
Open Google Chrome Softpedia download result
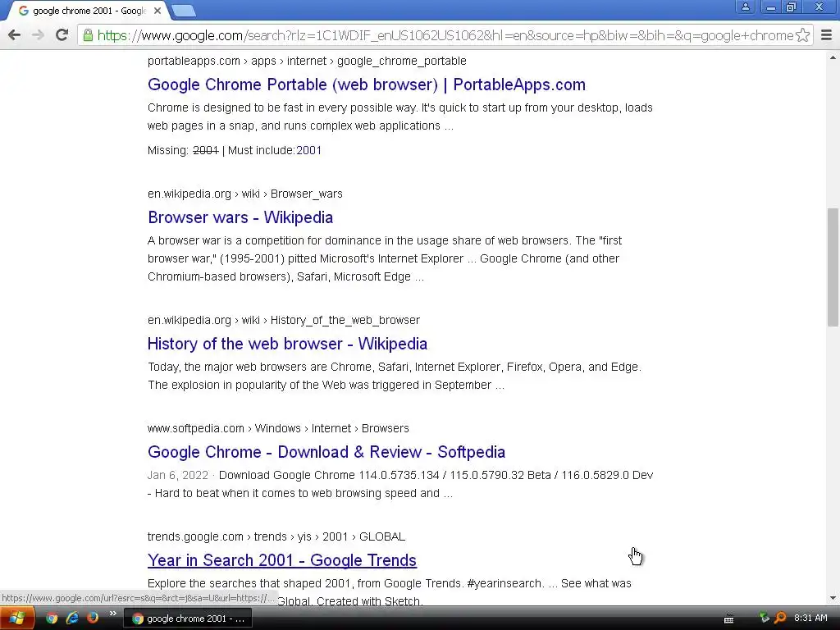(326, 452)
